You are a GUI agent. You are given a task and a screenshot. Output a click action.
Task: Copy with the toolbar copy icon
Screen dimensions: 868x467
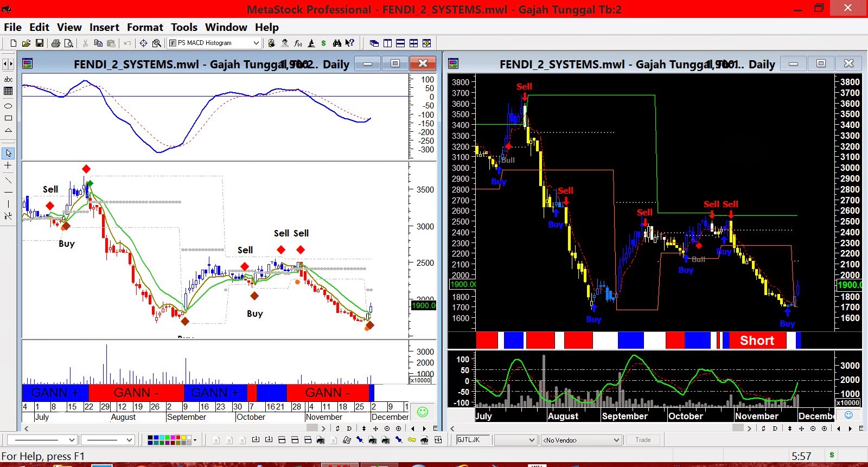(x=98, y=43)
